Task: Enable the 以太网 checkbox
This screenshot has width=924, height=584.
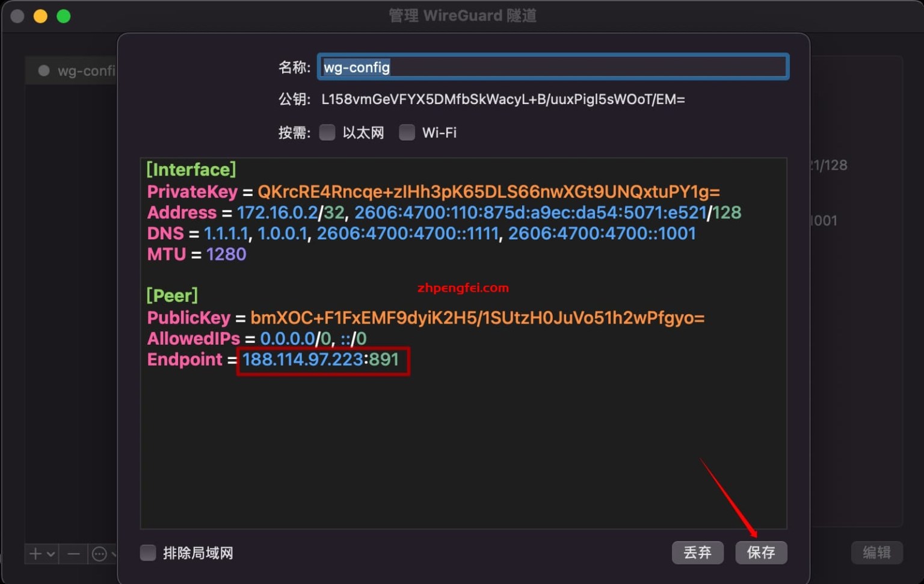Action: coord(327,132)
